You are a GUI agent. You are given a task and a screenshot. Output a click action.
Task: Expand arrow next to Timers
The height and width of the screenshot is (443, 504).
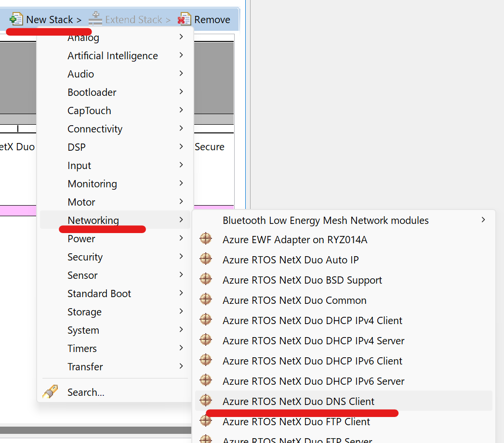(x=181, y=348)
